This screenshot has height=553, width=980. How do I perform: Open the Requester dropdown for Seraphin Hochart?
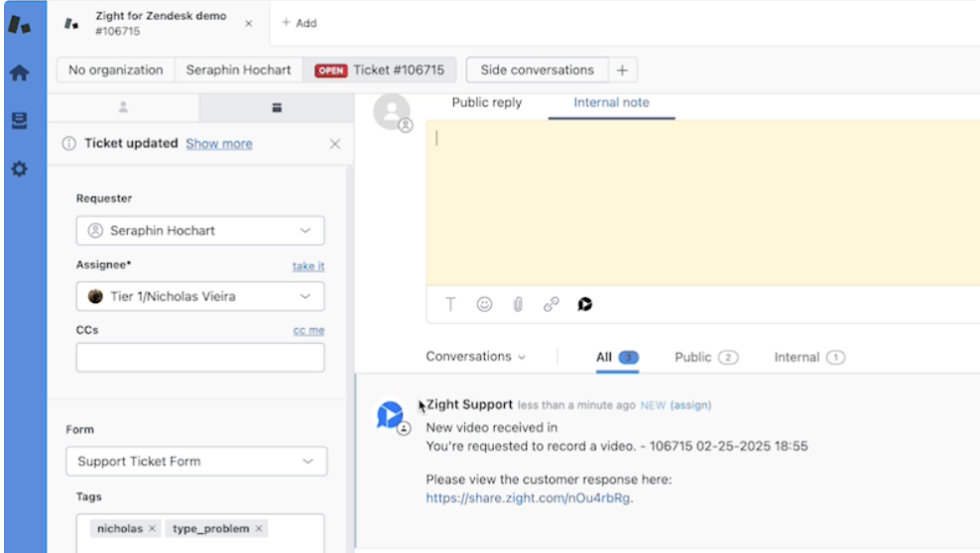tap(200, 230)
